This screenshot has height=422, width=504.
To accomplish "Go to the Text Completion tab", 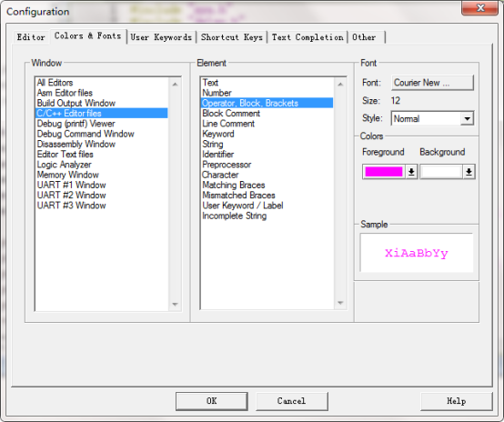I will coord(307,37).
